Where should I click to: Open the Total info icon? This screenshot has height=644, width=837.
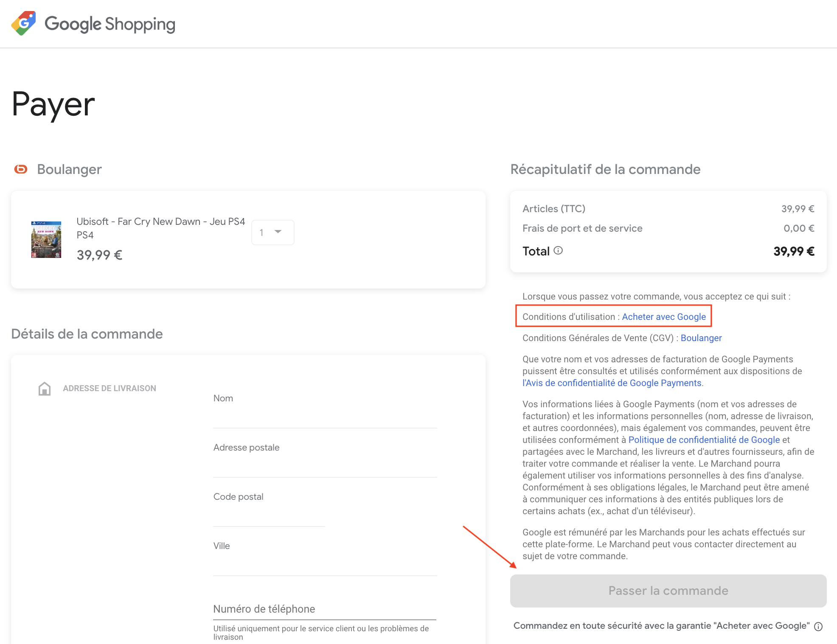[x=558, y=250]
